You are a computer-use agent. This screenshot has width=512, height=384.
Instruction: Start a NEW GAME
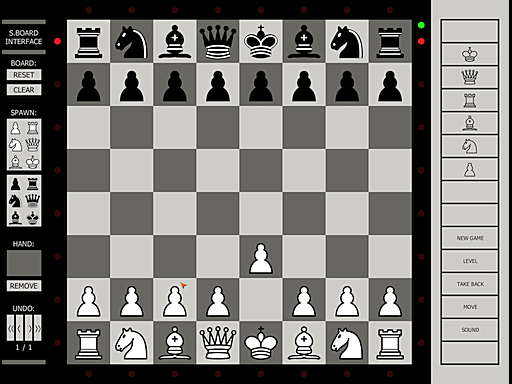tap(470, 238)
